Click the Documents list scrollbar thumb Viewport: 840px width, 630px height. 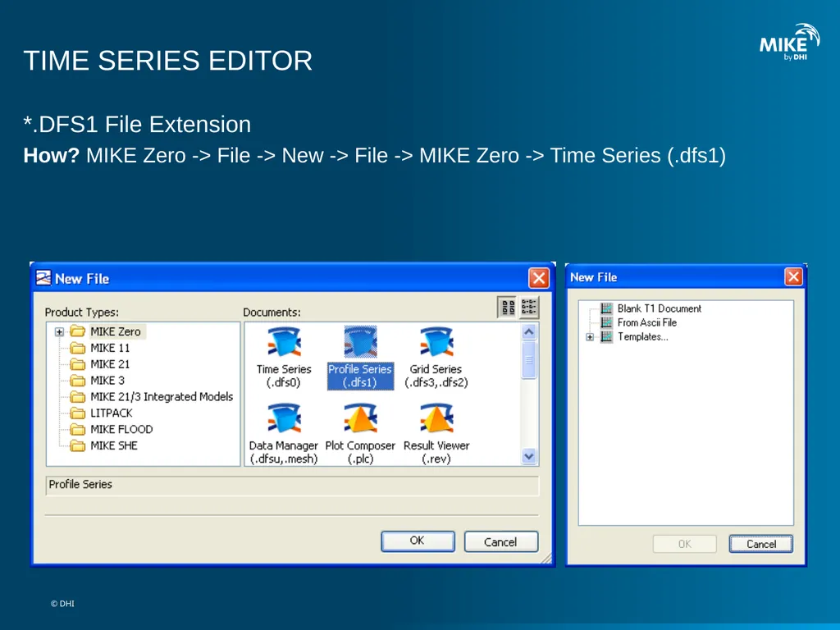point(529,360)
